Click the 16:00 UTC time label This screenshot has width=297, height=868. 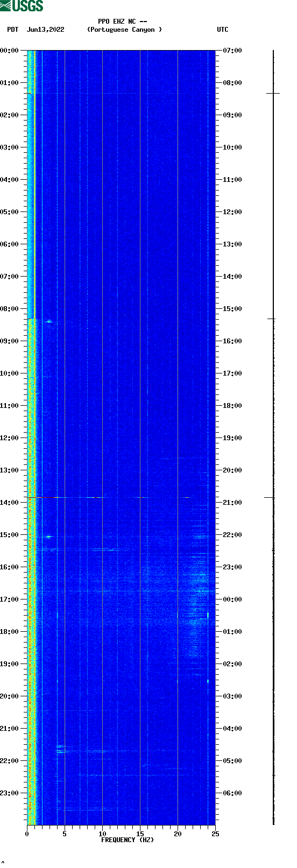point(232,341)
